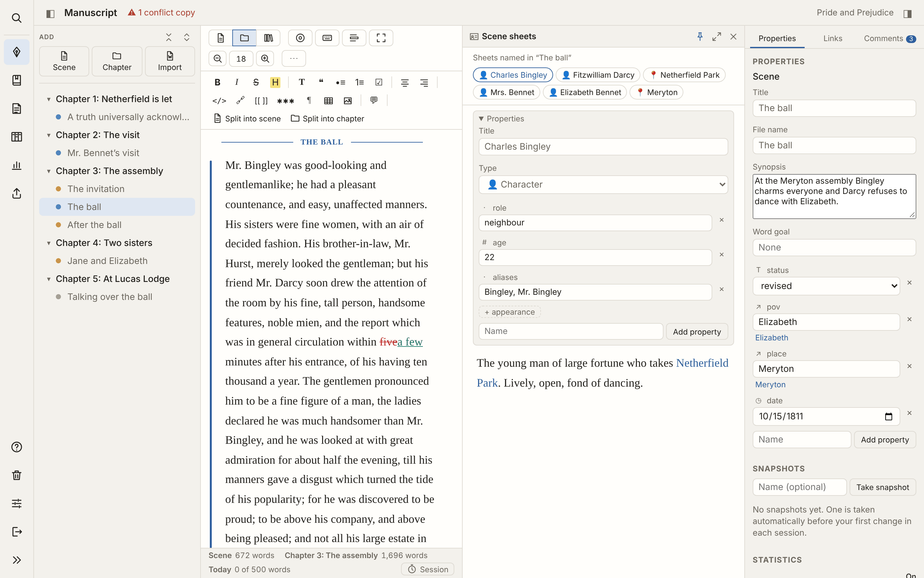Switch to single scene document view
The height and width of the screenshot is (578, 924).
(220, 38)
